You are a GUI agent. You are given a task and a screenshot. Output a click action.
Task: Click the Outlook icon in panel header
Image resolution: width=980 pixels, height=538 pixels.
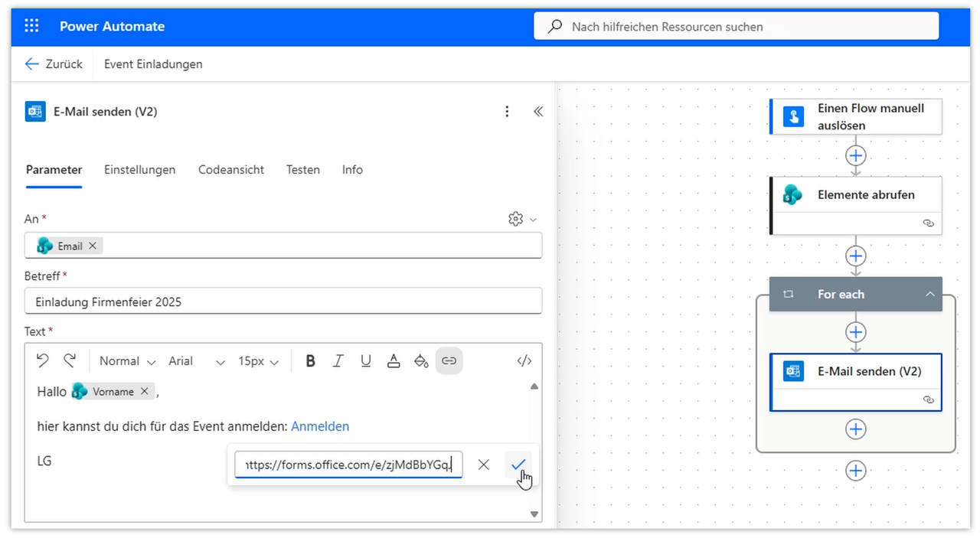pos(34,112)
